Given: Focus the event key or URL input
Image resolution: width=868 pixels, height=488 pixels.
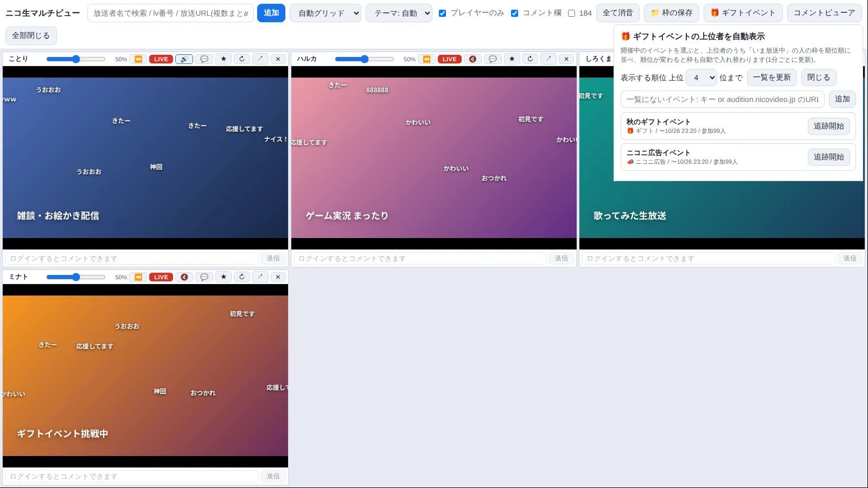Looking at the screenshot, I should point(723,99).
